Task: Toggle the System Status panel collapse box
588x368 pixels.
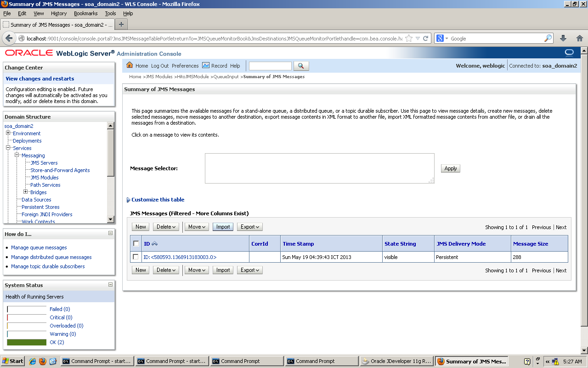Action: click(x=111, y=285)
